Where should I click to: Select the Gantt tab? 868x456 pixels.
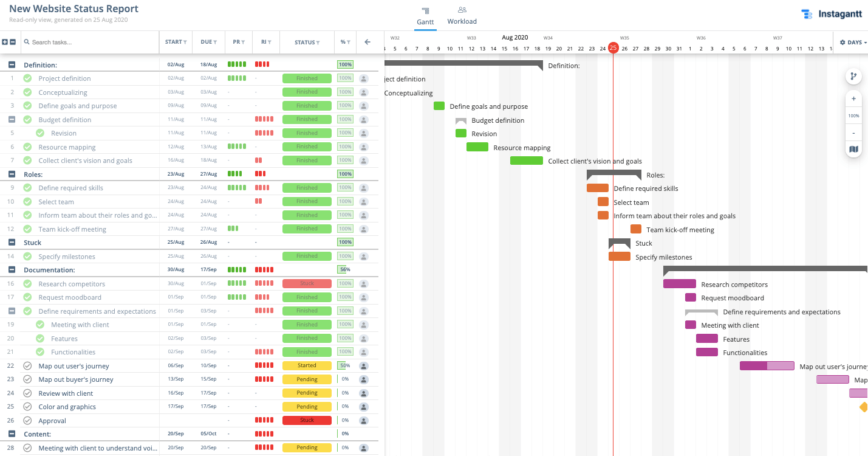coord(425,16)
